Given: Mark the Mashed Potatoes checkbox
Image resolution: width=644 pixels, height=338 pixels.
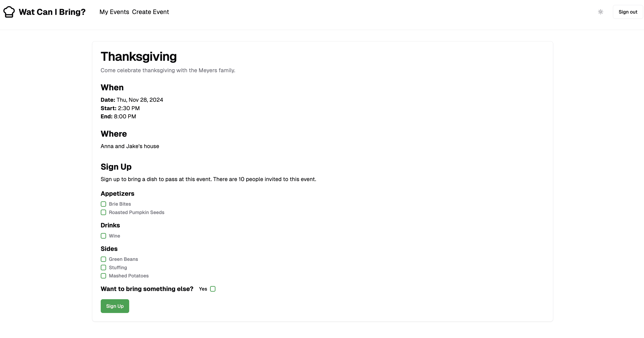Looking at the screenshot, I should [x=103, y=276].
